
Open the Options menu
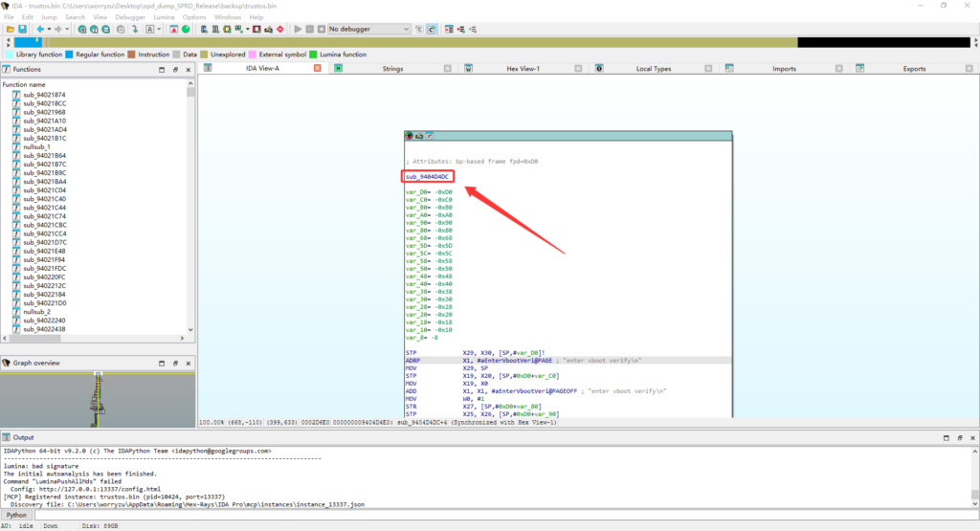coord(194,17)
